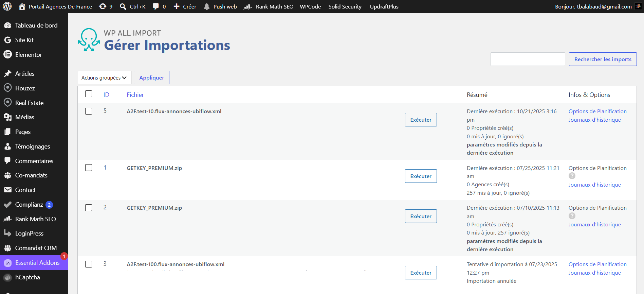The image size is (644, 294).
Task: Open Essential Addons menu in sidebar
Action: pyautogui.click(x=34, y=263)
